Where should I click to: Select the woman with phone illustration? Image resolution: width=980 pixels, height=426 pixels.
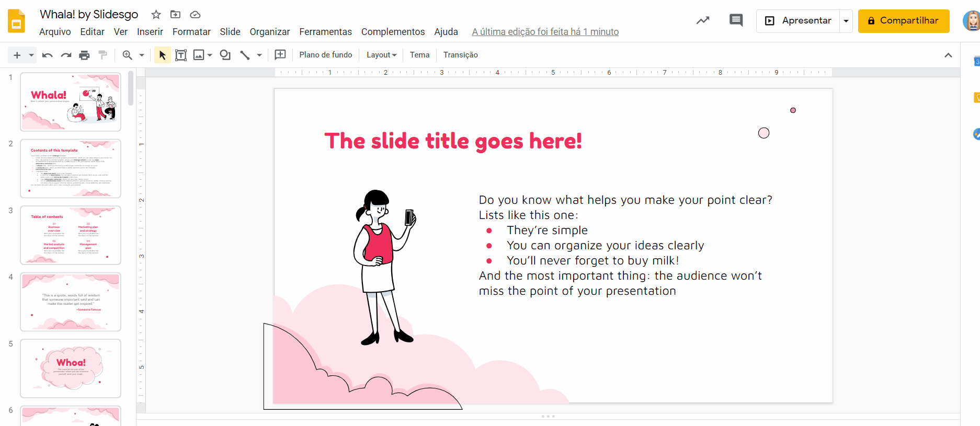[384, 267]
